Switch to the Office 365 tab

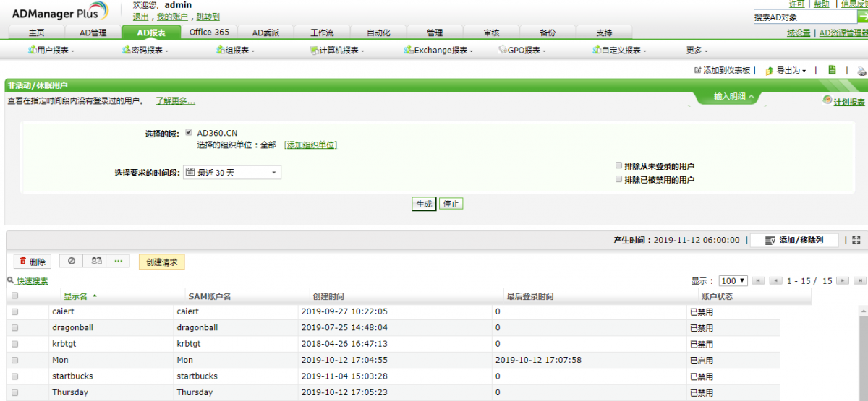click(x=209, y=33)
